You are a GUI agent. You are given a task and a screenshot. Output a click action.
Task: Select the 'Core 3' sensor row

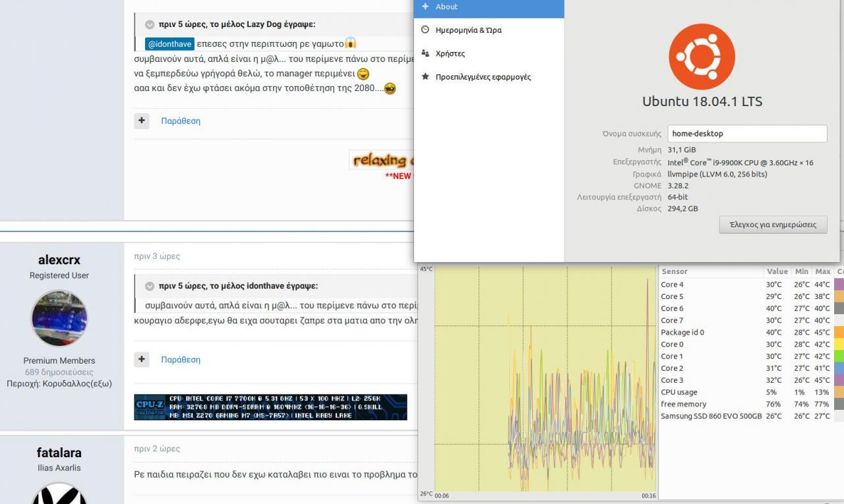tap(752, 380)
